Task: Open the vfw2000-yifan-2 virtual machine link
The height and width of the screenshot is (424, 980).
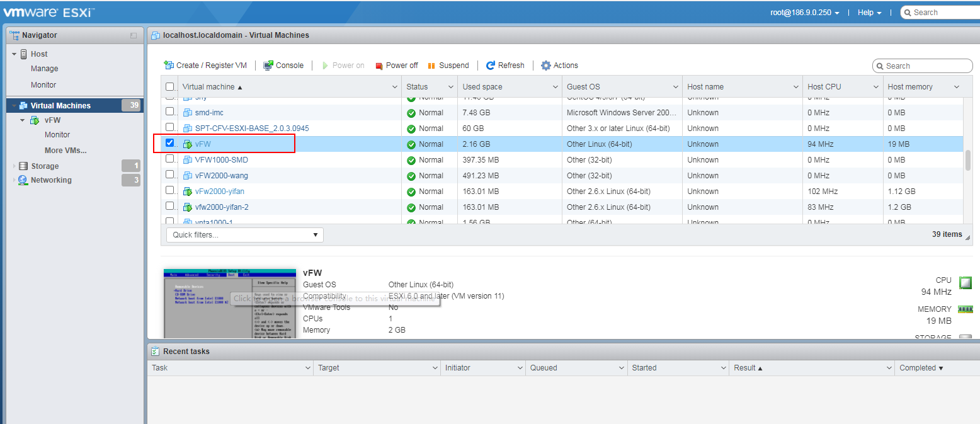Action: click(222, 207)
